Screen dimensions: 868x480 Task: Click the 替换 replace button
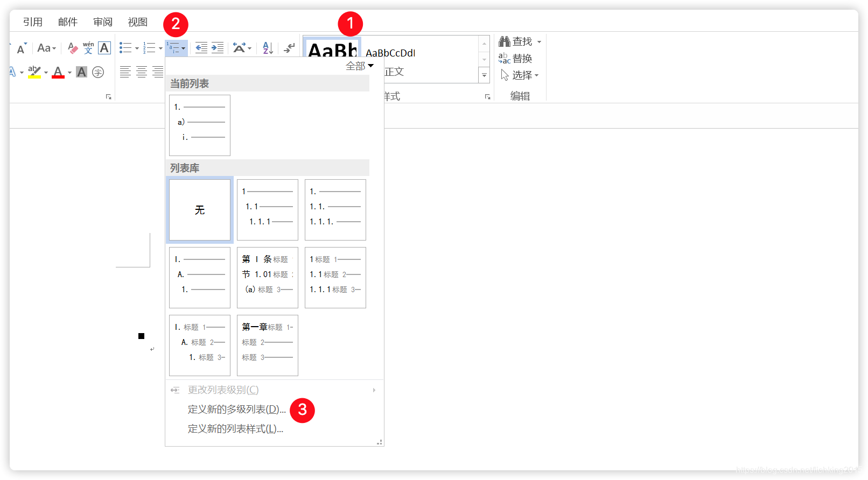[x=515, y=58]
